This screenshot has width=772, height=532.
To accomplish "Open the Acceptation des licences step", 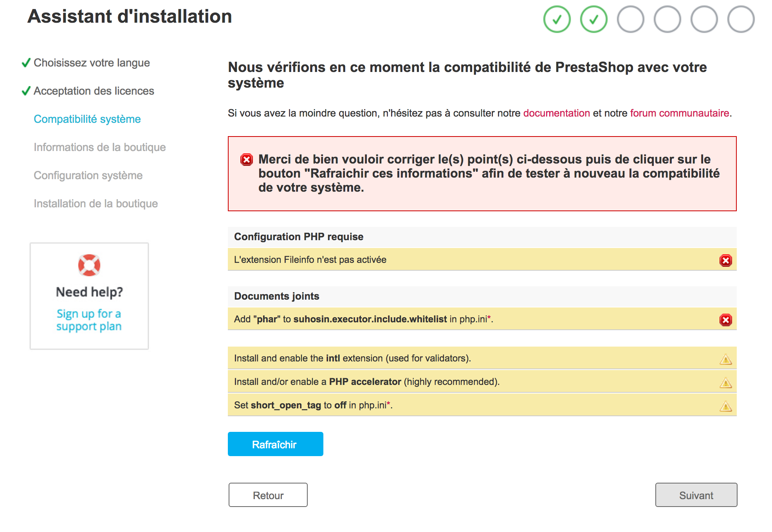I will coord(94,91).
